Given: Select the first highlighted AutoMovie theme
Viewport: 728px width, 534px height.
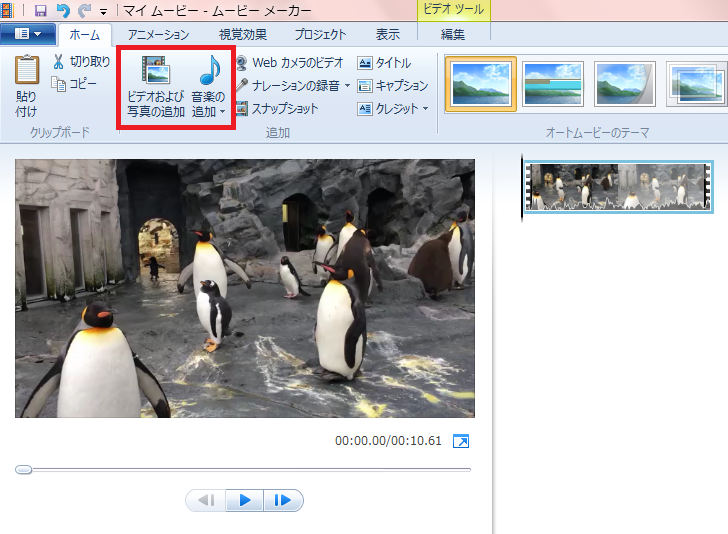Looking at the screenshot, I should [481, 84].
